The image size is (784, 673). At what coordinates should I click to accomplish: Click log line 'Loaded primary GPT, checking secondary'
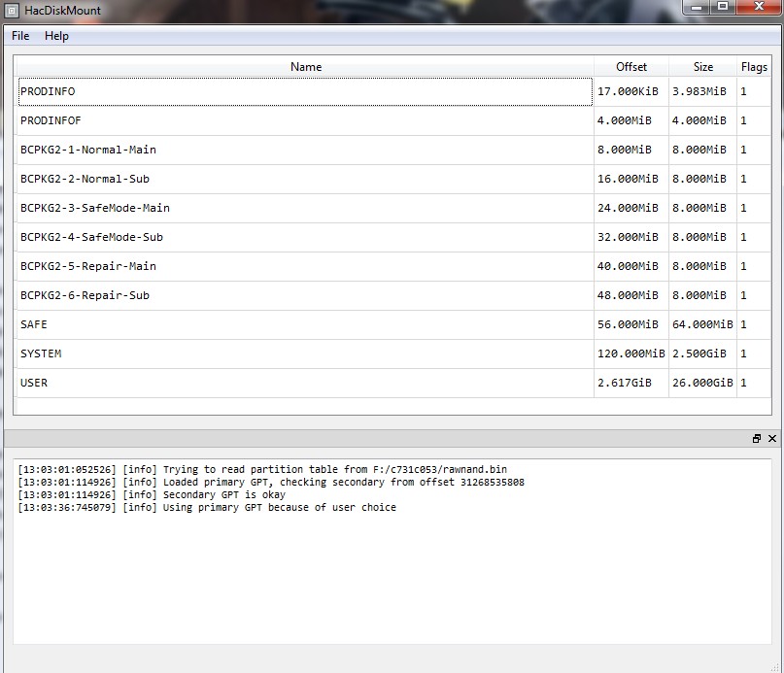271,482
